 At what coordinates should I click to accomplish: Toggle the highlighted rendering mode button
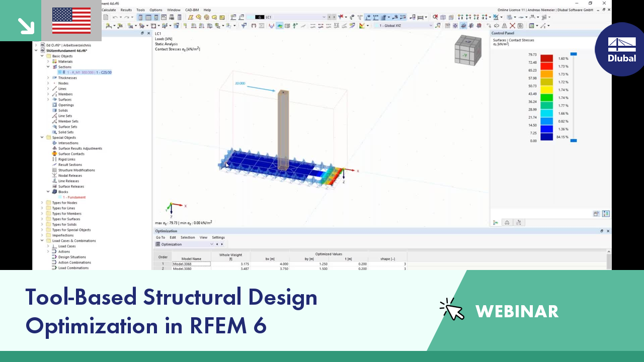[280, 25]
